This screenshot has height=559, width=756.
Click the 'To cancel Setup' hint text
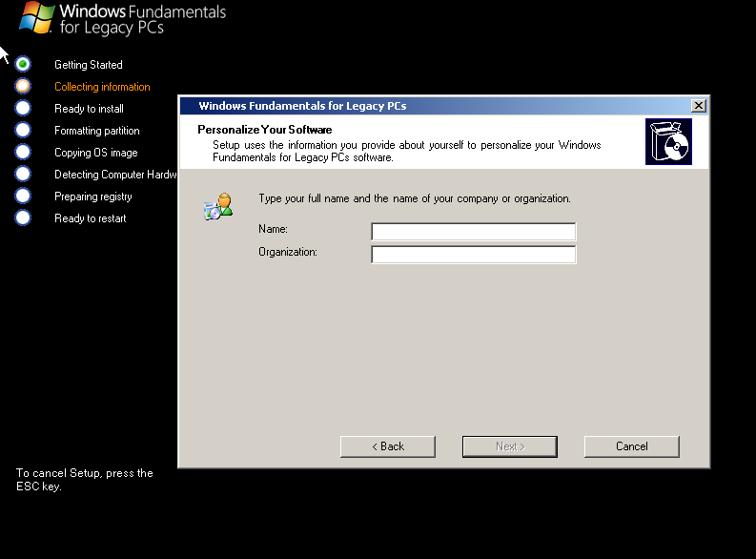(85, 480)
